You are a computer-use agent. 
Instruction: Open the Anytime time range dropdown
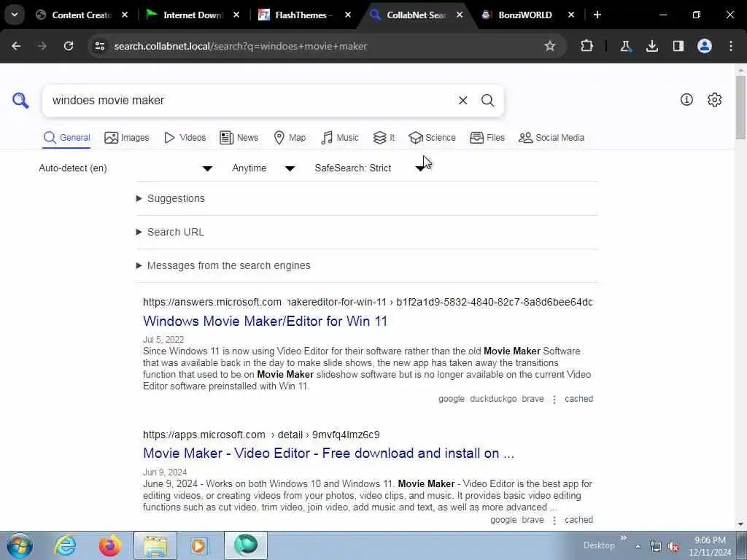point(263,168)
